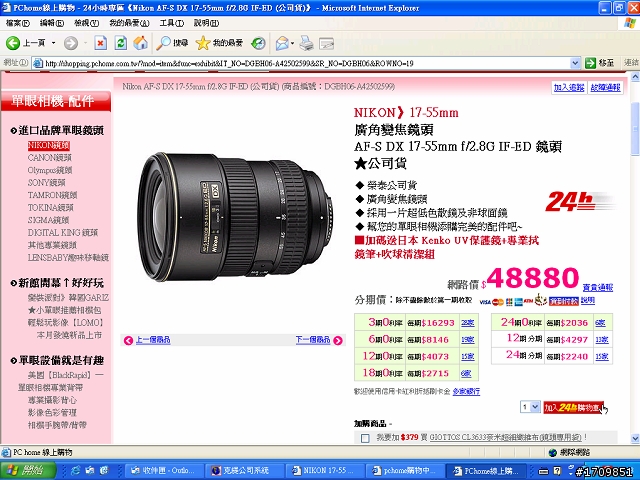Open the Search magnifier icon
Screen dimensions: 640x480
point(164,42)
